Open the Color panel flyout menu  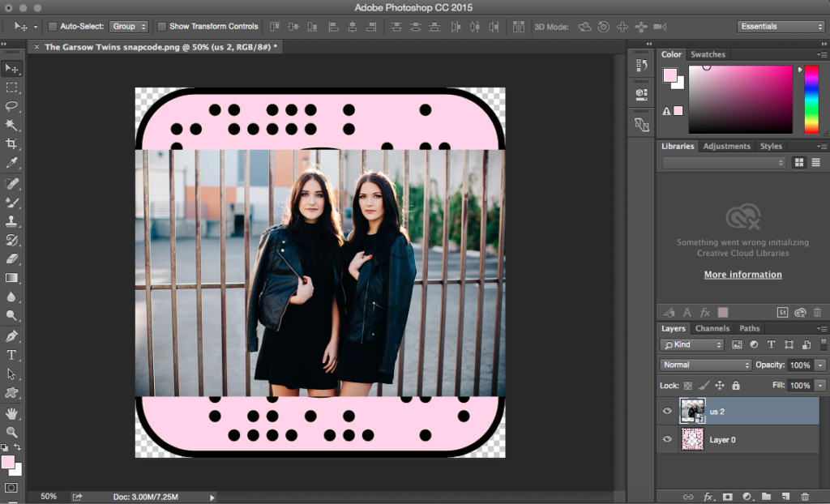[x=822, y=54]
